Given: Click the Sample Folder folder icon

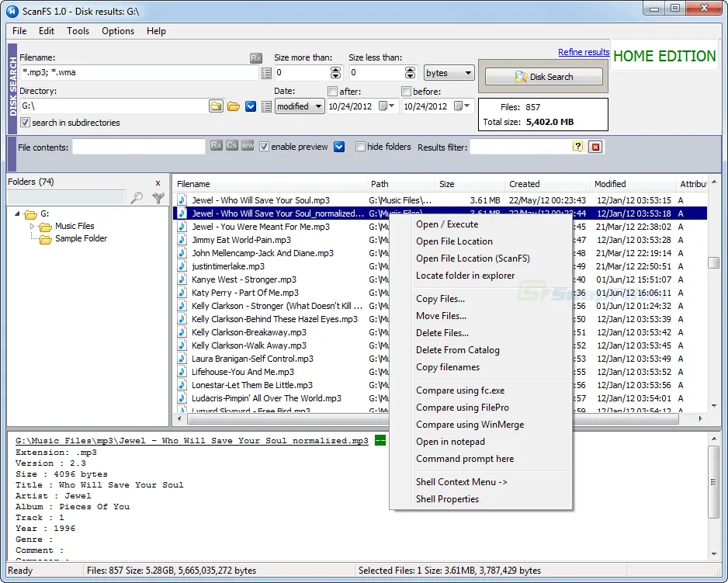Looking at the screenshot, I should (46, 239).
